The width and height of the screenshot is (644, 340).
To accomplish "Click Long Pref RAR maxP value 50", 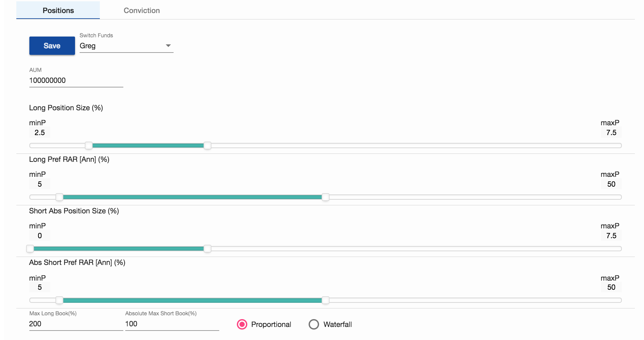I will click(611, 184).
